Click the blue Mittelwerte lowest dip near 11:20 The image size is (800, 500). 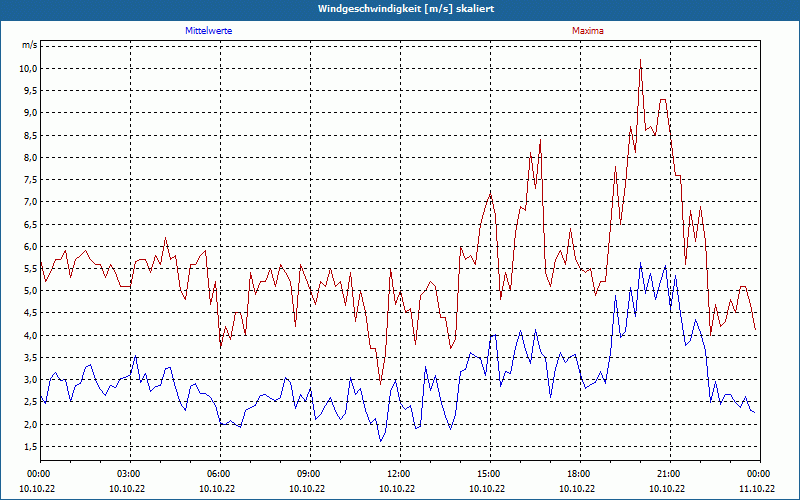(x=381, y=441)
